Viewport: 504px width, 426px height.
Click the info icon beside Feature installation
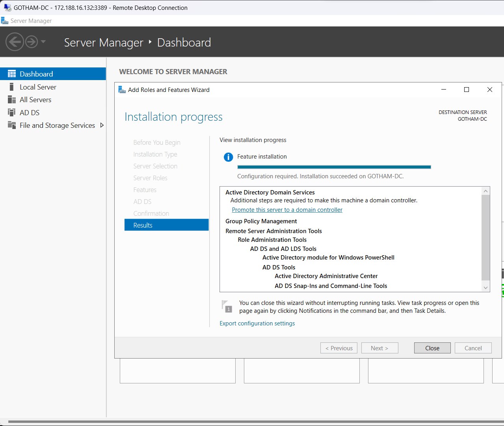[228, 157]
